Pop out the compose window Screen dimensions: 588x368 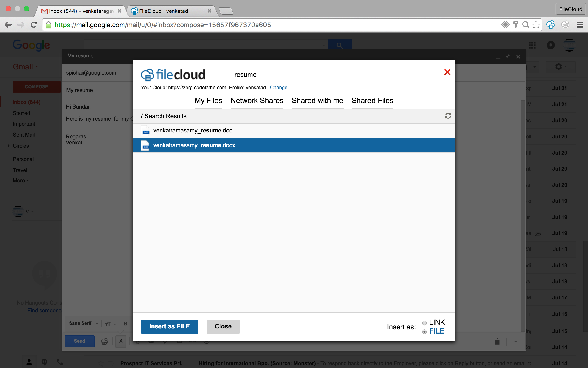(508, 57)
